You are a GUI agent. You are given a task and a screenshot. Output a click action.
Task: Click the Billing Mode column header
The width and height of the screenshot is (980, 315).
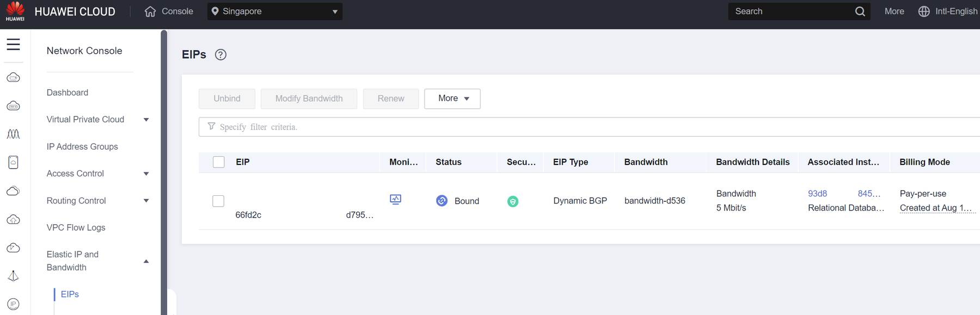point(924,162)
